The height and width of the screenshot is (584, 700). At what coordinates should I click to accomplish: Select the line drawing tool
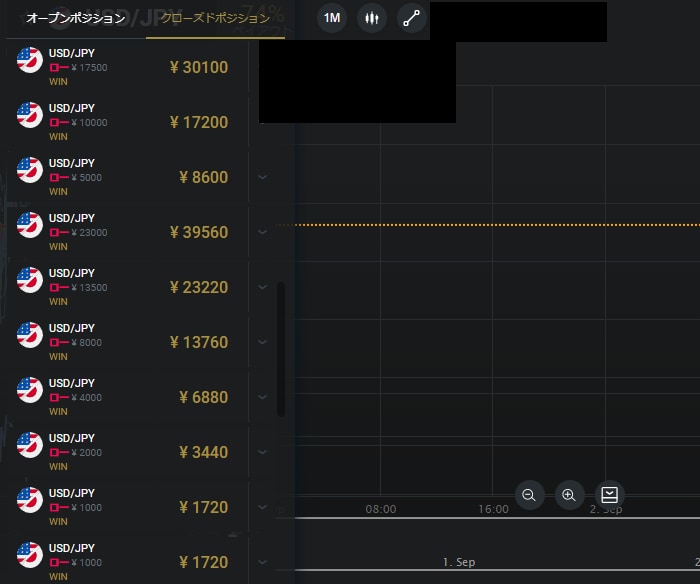click(412, 18)
